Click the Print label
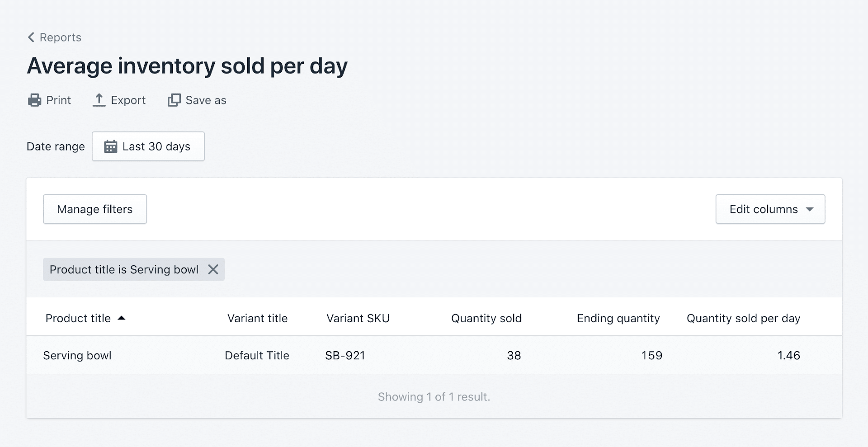 tap(58, 100)
